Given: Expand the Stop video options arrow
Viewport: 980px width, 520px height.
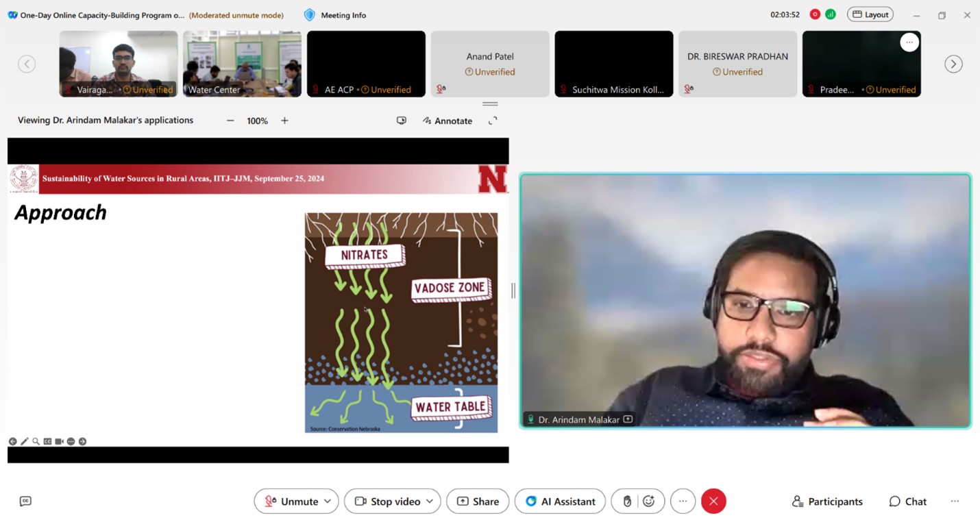Looking at the screenshot, I should (x=430, y=502).
